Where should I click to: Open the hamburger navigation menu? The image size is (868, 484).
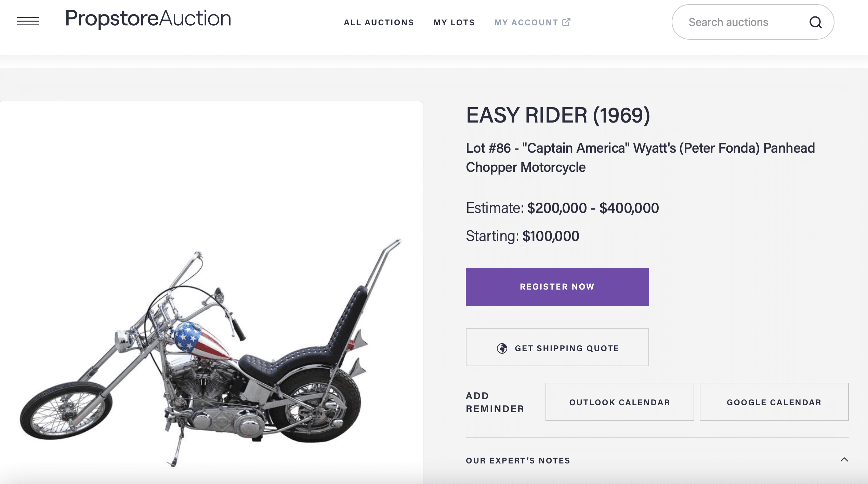pyautogui.click(x=28, y=21)
